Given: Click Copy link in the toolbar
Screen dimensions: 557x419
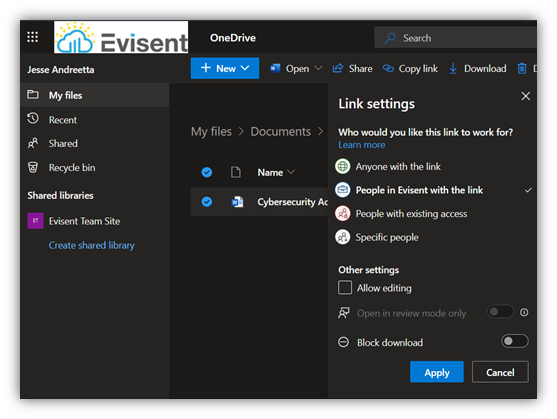Looking at the screenshot, I should (x=410, y=69).
